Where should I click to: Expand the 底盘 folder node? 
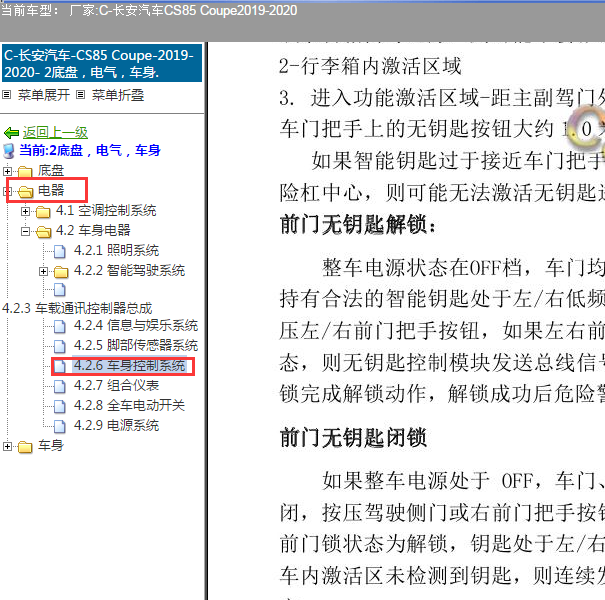point(7,171)
